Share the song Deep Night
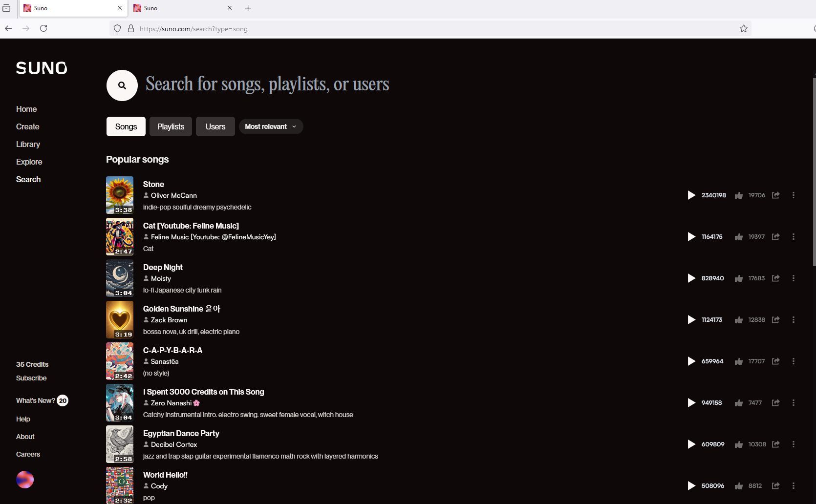816x504 pixels. tap(775, 278)
